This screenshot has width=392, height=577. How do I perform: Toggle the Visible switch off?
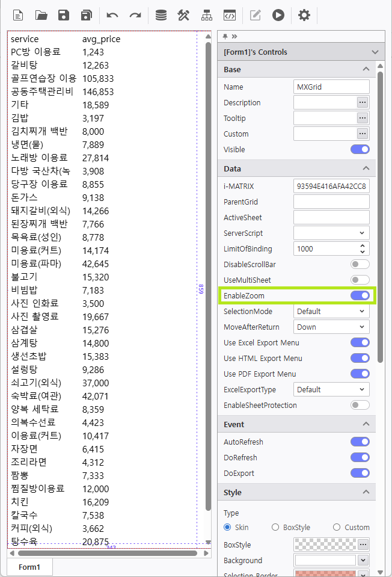click(360, 149)
